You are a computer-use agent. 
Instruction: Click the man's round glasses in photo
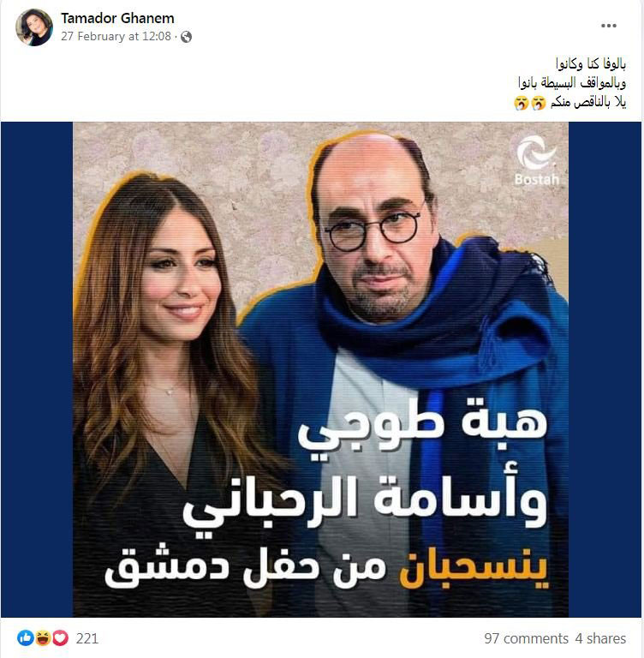[x=373, y=230]
